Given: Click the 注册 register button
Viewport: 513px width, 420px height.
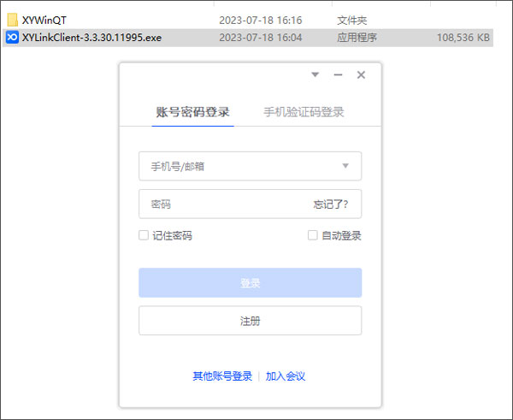Looking at the screenshot, I should tap(251, 321).
